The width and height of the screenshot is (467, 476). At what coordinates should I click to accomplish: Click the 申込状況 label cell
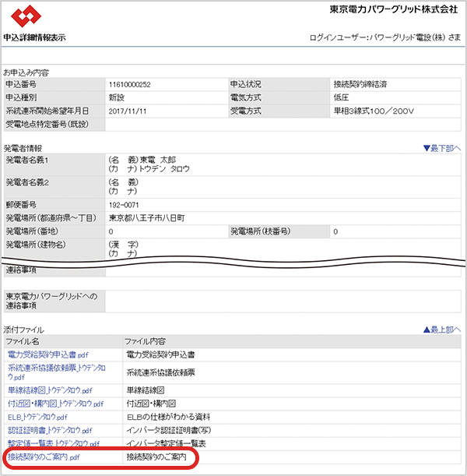279,84
